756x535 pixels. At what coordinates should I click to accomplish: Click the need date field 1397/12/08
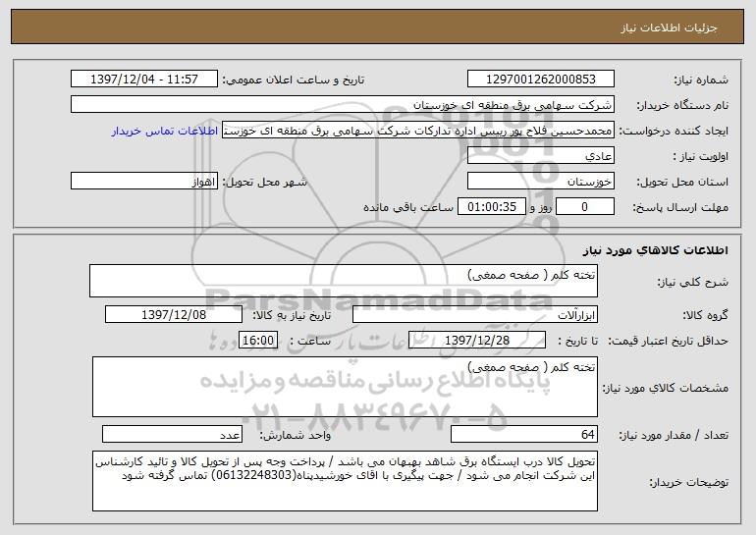[174, 315]
